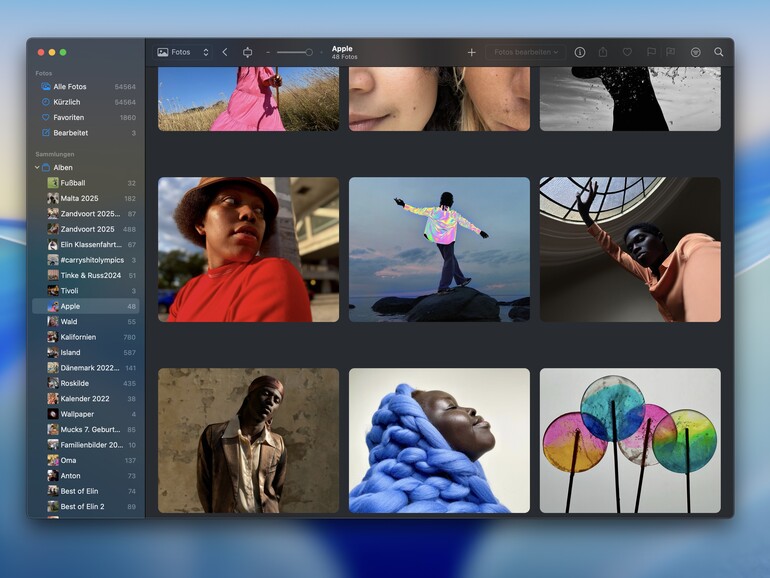Open the filter icon in toolbar

point(695,52)
